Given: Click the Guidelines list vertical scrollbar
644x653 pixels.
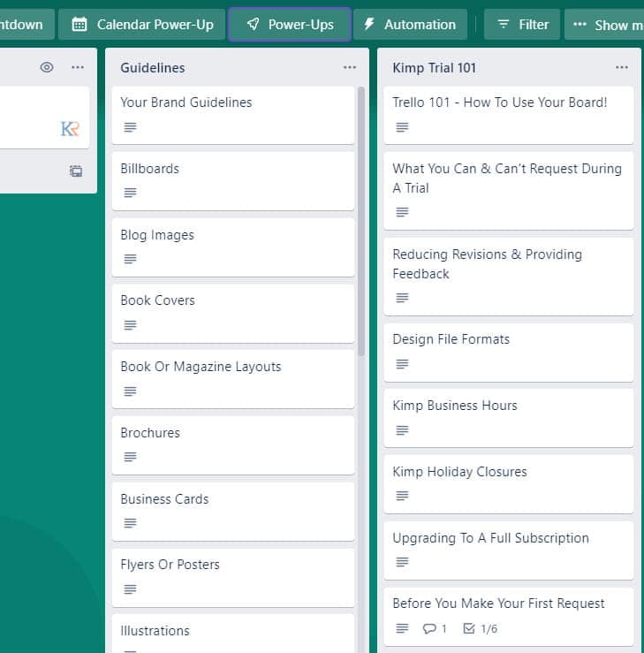Looking at the screenshot, I should pyautogui.click(x=361, y=221).
